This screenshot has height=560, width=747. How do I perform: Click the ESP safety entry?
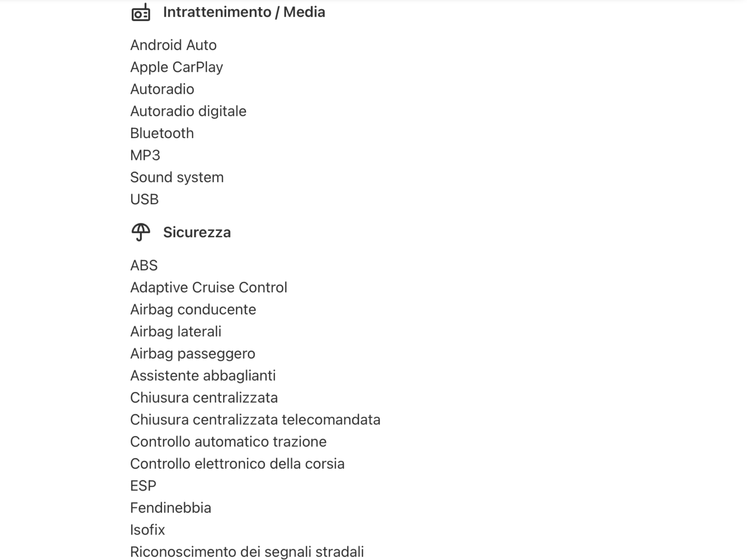(x=143, y=486)
